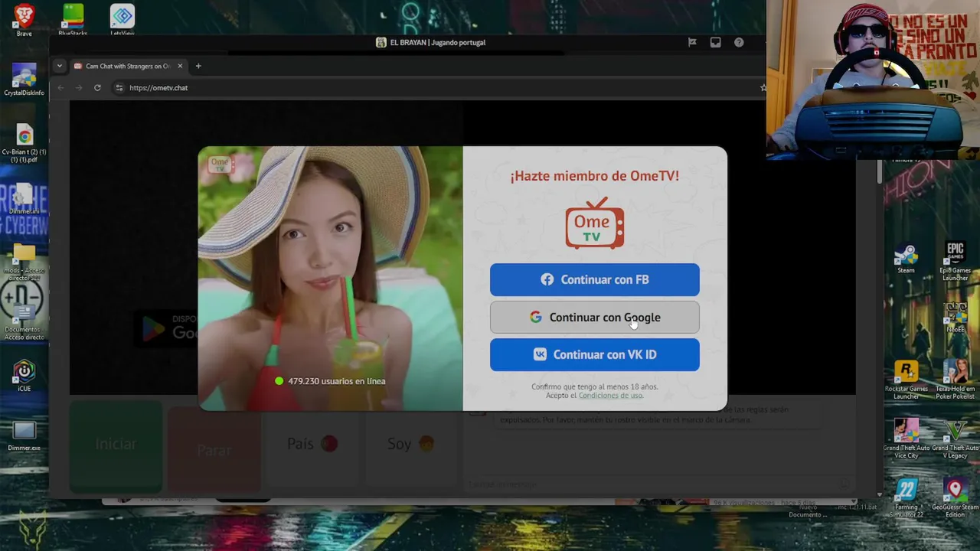Open the NeoEE desktop shortcut

(955, 318)
